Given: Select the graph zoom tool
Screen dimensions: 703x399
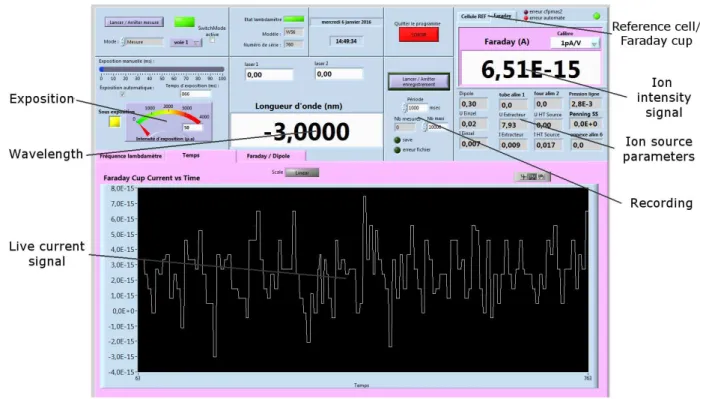Looking at the screenshot, I should click(532, 177).
